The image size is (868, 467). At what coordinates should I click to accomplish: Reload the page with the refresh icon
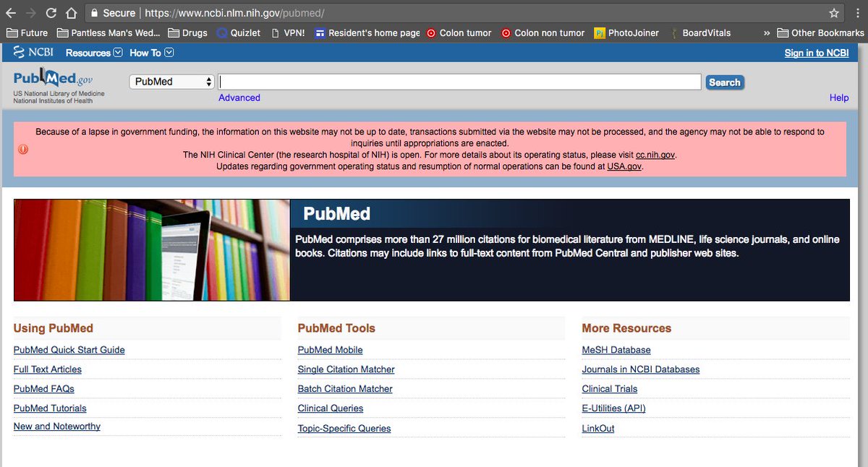pyautogui.click(x=51, y=13)
